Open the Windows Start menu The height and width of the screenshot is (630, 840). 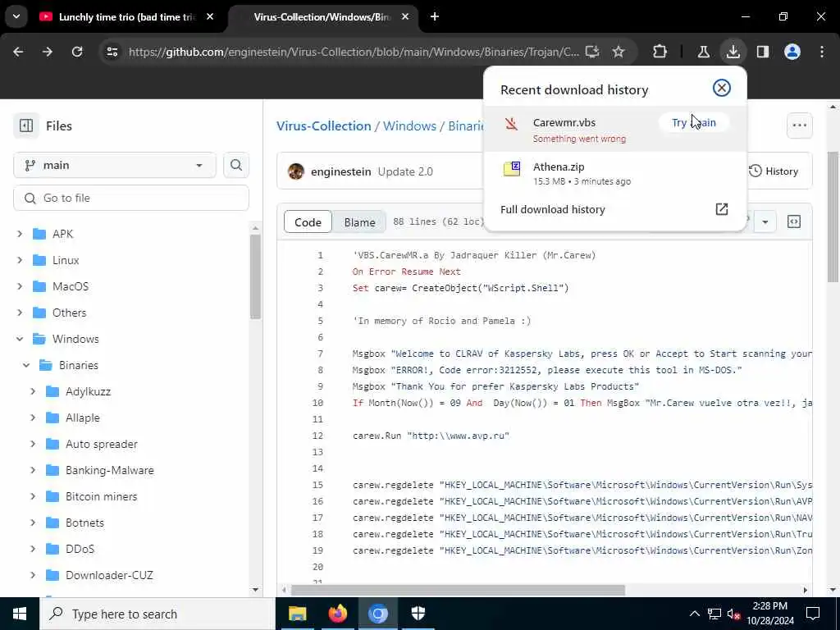click(20, 614)
